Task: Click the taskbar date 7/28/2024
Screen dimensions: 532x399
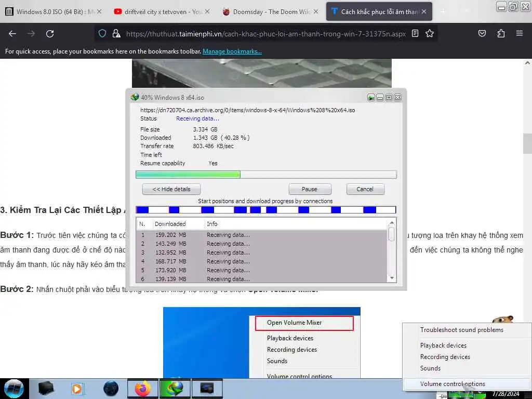Action: tap(506, 394)
